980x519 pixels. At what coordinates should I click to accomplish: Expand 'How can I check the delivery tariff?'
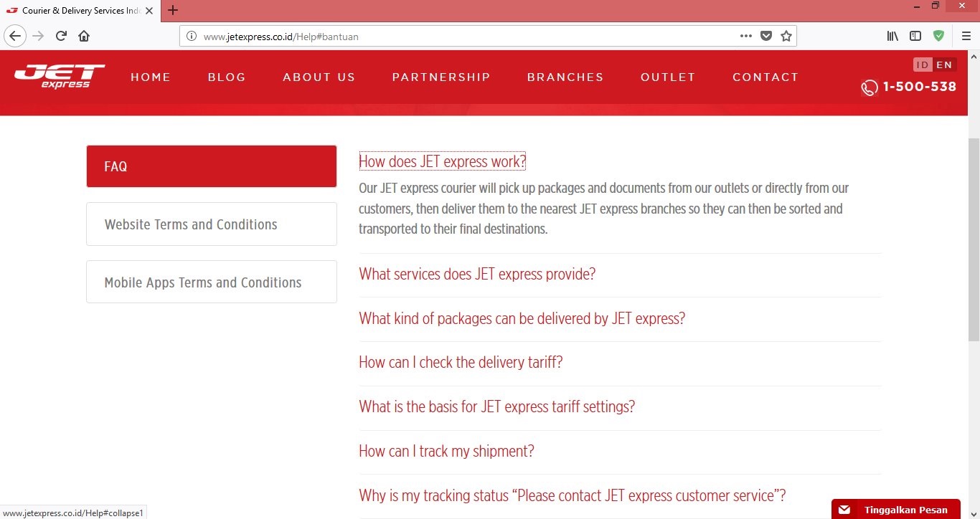(461, 362)
